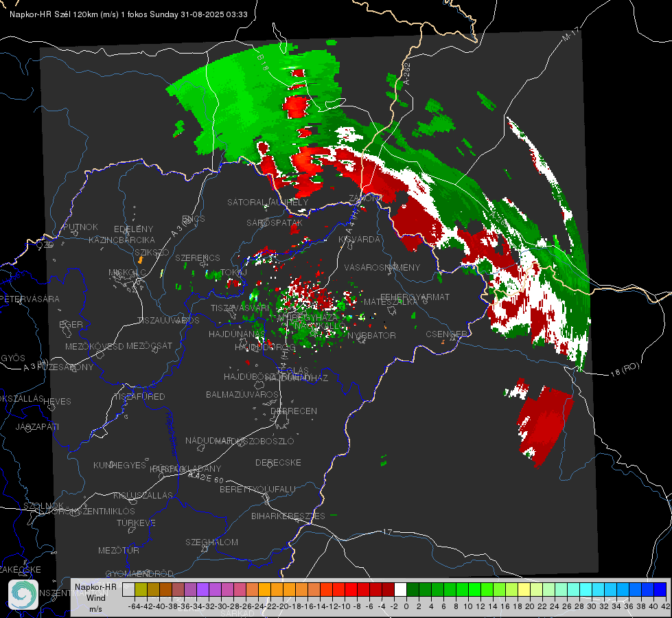This screenshot has width=672, height=618.
Task: Click the FEHÉRGYARMAT city label
Action: [x=415, y=297]
